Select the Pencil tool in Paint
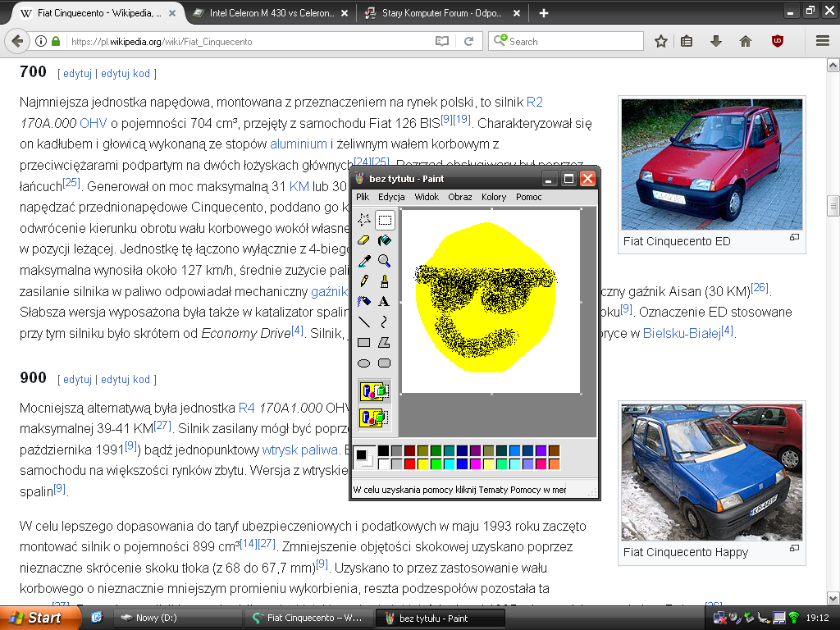840x630 pixels. click(363, 281)
